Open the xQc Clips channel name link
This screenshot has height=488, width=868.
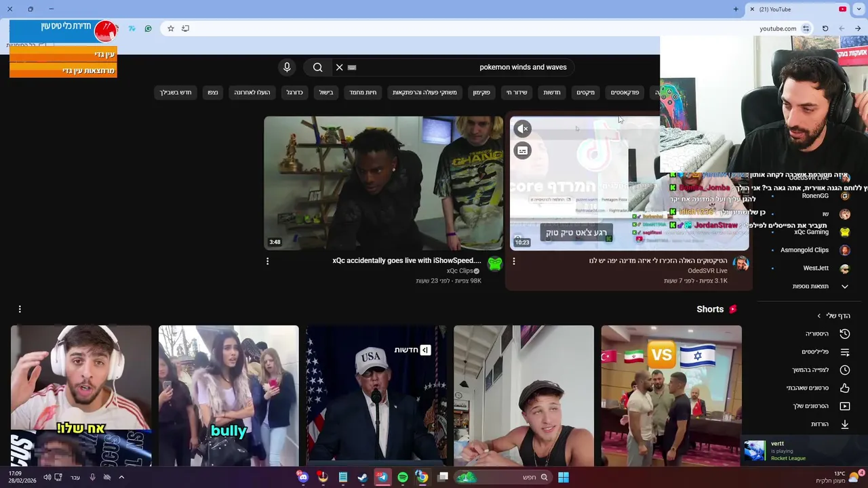(x=460, y=270)
